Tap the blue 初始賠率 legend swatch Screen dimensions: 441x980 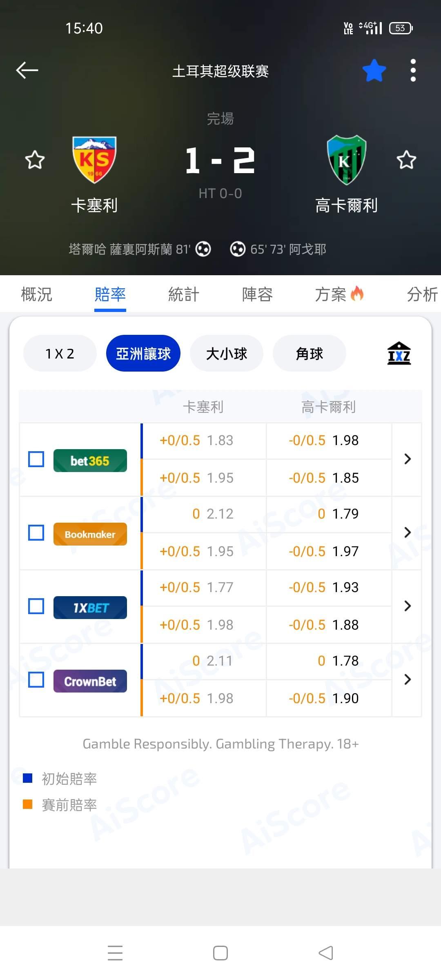28,778
